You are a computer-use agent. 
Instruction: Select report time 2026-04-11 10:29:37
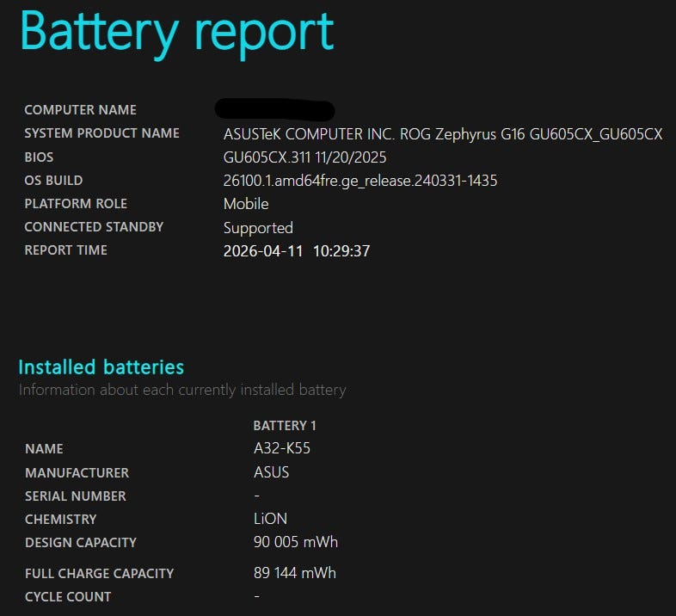click(297, 251)
